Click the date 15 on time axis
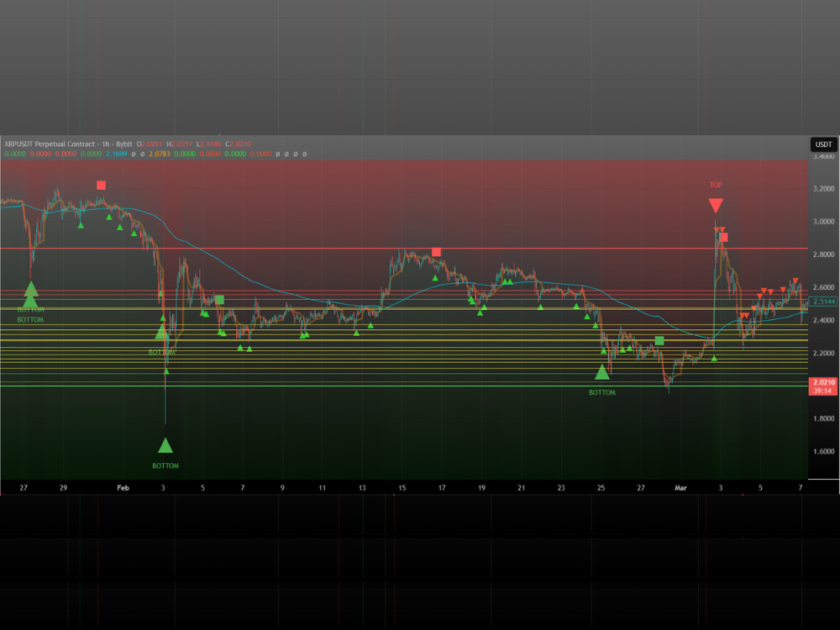Screen dimensions: 840x630 point(402,487)
